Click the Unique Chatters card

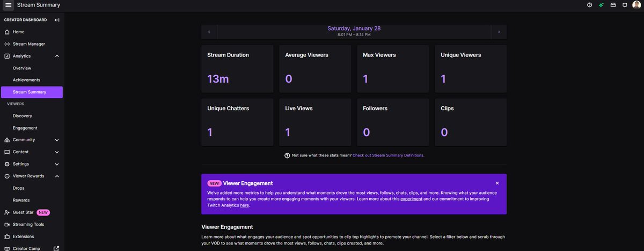click(237, 122)
